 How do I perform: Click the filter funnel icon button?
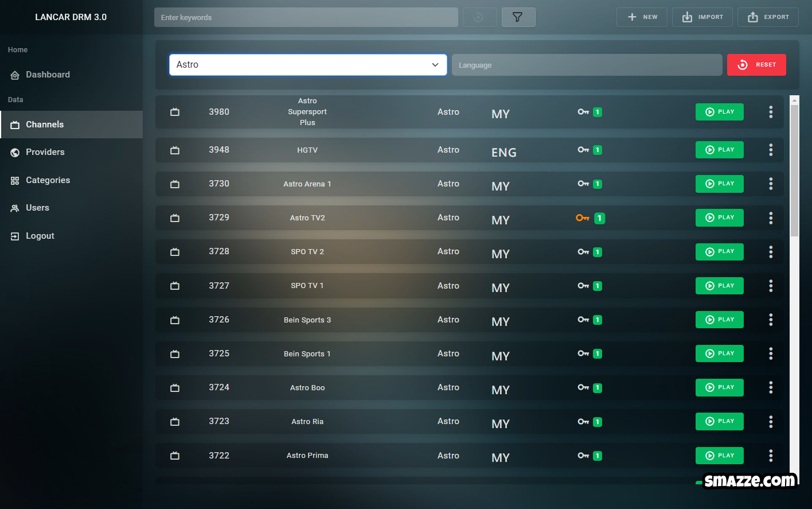[518, 17]
